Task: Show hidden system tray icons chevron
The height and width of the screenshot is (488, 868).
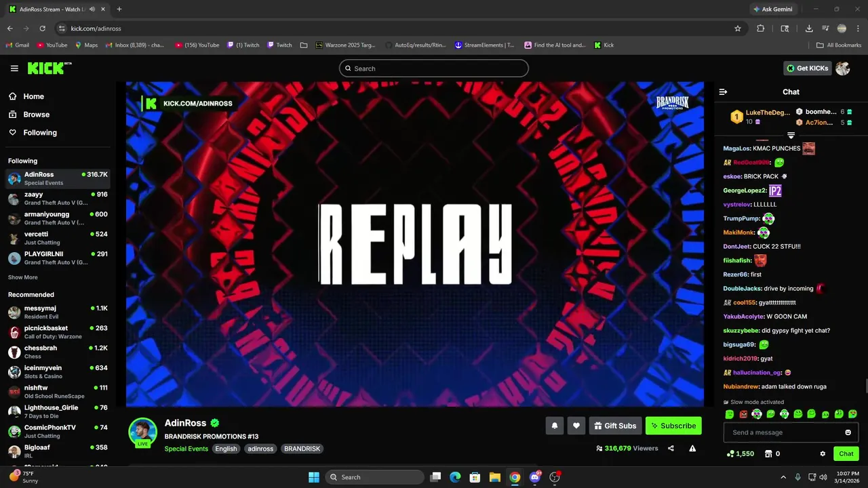Action: 783,477
